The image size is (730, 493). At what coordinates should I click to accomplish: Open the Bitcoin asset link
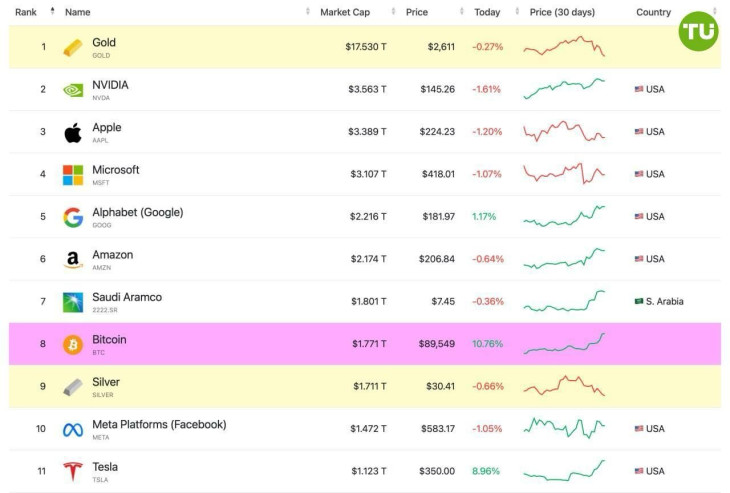point(109,339)
